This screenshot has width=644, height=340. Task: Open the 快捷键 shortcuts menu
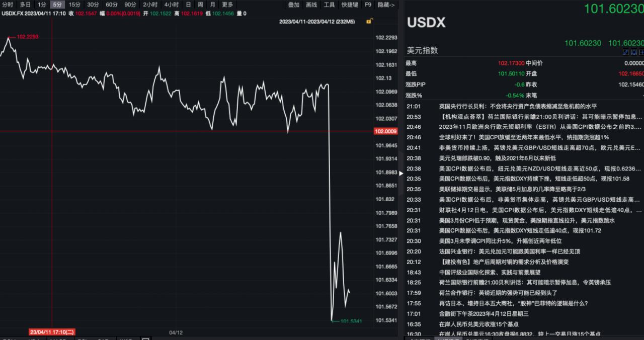(350, 5)
